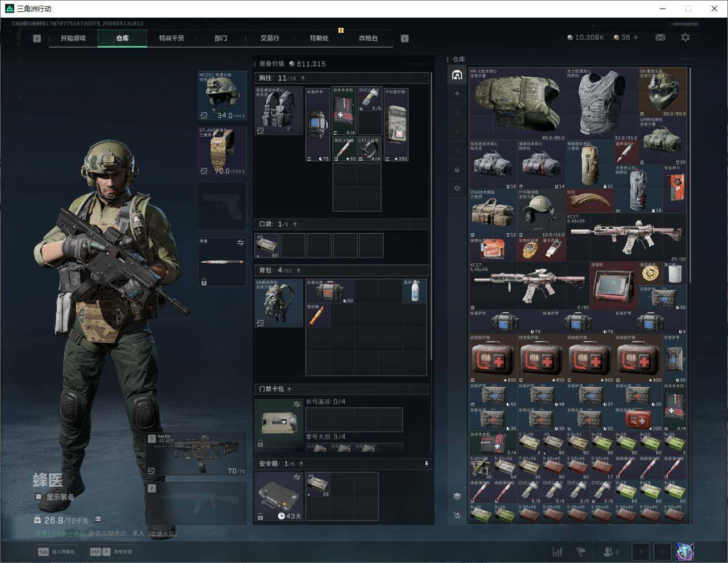Go to the 交易行 tab
This screenshot has height=563, width=728.
coord(270,38)
